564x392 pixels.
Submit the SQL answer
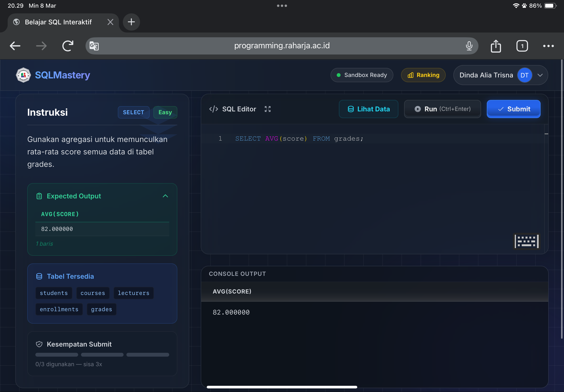click(x=513, y=109)
